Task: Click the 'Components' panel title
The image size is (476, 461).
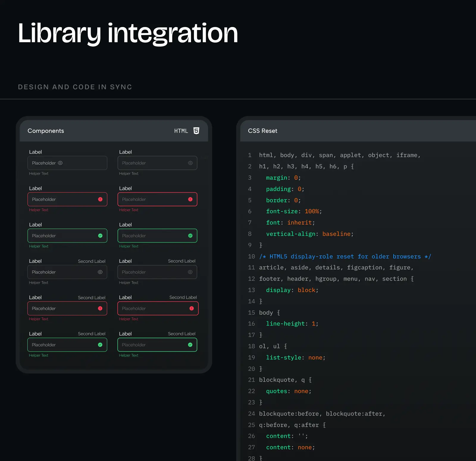Action: click(x=46, y=131)
